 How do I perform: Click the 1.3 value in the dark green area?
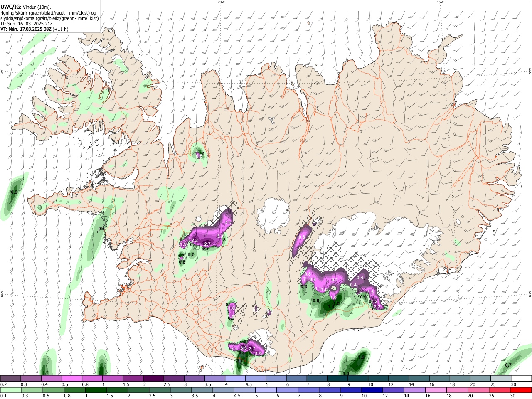(331, 306)
